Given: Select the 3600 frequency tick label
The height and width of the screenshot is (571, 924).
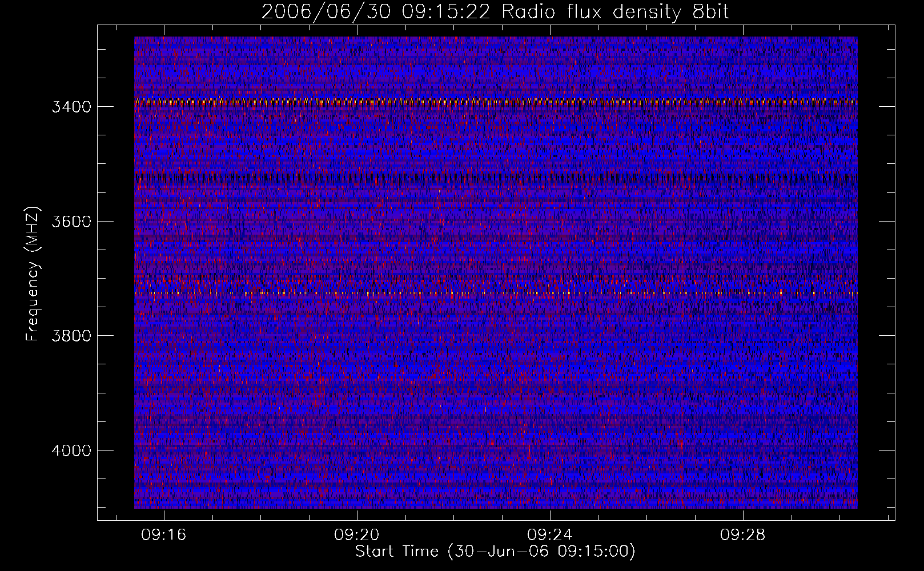Looking at the screenshot, I should pyautogui.click(x=71, y=222).
